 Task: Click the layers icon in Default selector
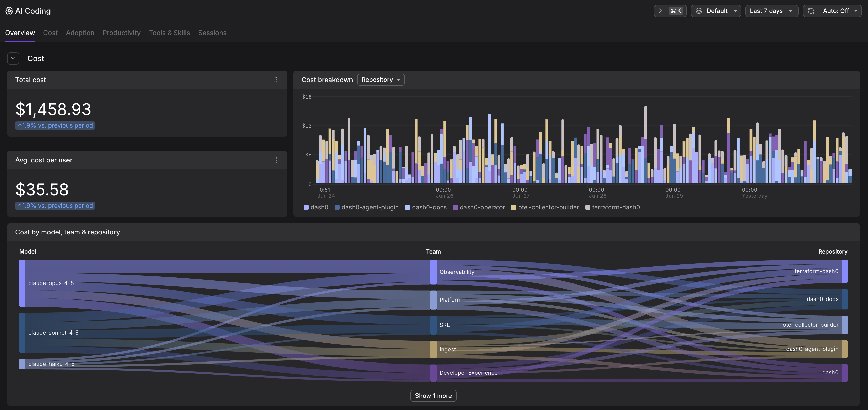coord(699,11)
